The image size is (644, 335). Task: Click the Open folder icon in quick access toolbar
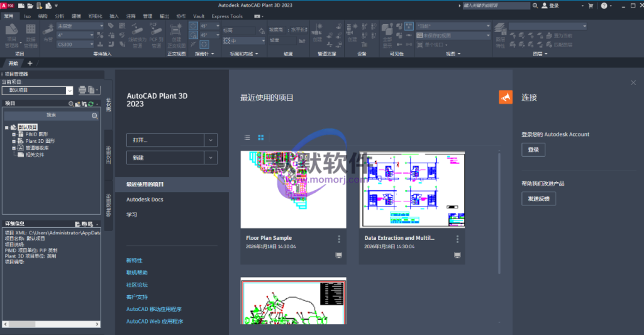pos(30,6)
